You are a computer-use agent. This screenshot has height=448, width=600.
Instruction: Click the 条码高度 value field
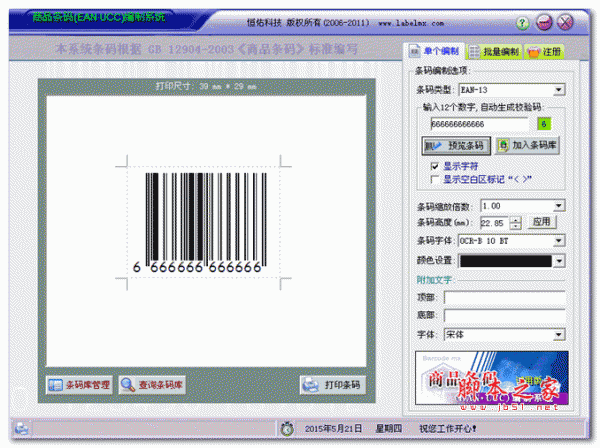point(494,223)
